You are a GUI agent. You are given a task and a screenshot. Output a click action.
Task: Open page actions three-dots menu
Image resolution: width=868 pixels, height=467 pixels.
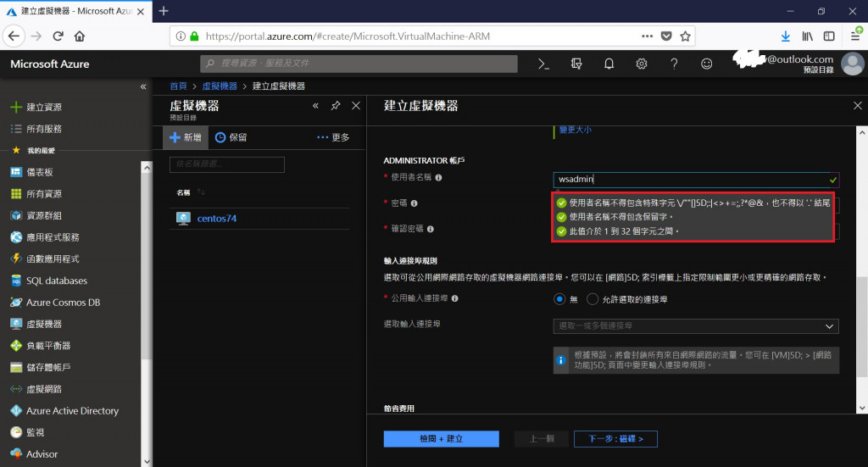tap(647, 36)
